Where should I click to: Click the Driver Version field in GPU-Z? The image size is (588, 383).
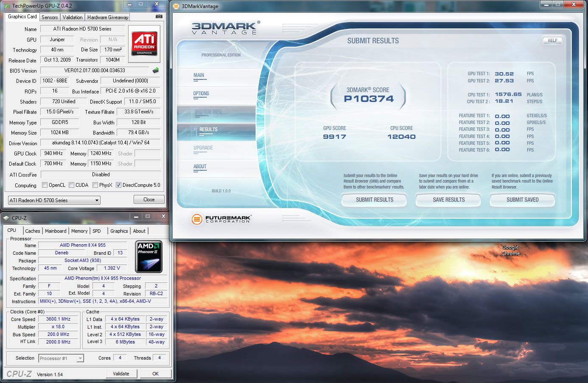[x=101, y=143]
